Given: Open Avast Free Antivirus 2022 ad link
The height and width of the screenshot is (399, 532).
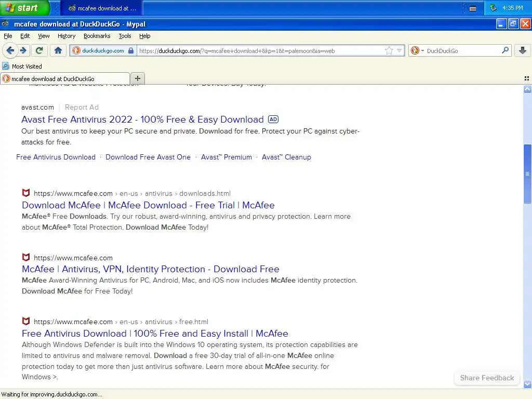Looking at the screenshot, I should (x=142, y=119).
